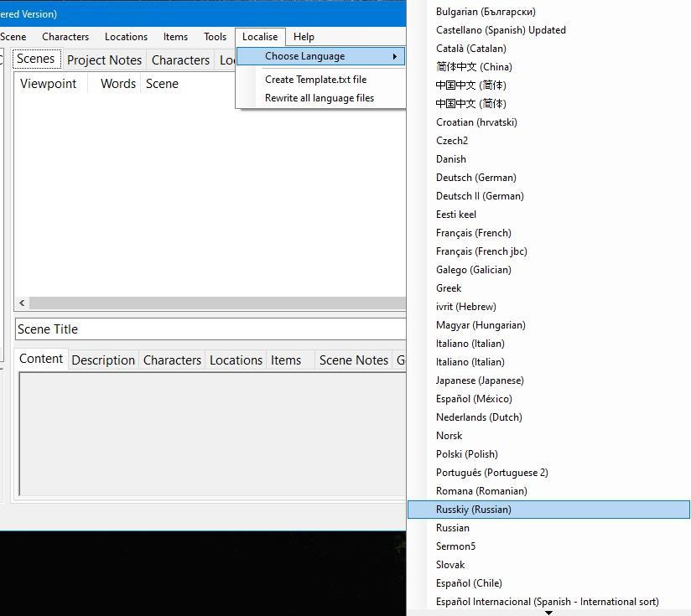The image size is (691, 616).
Task: Switch to the Project Notes tab
Action: pos(104,60)
